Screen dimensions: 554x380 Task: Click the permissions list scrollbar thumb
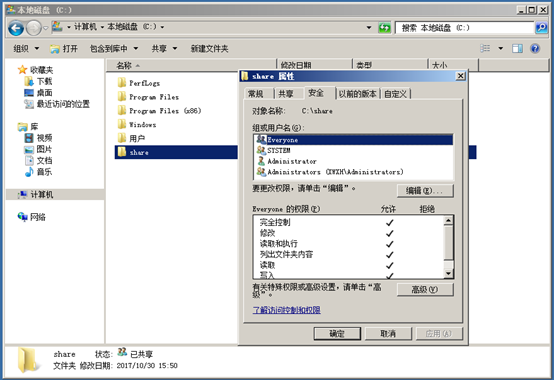click(448, 242)
